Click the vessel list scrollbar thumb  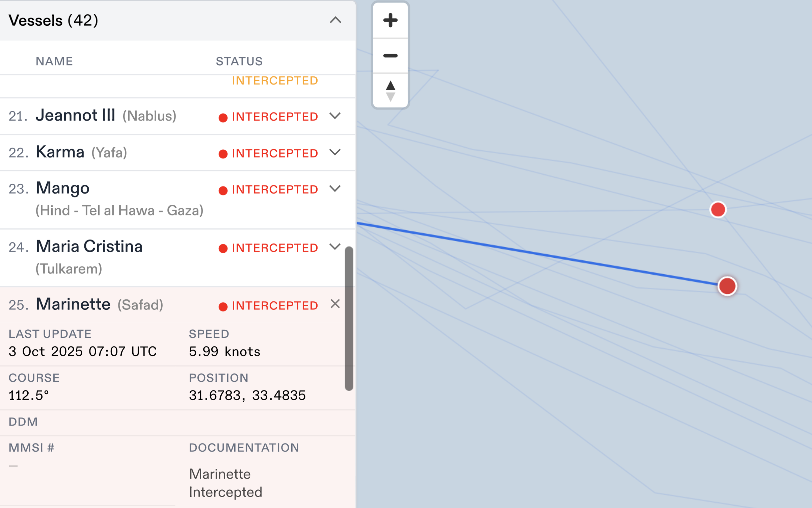point(349,318)
